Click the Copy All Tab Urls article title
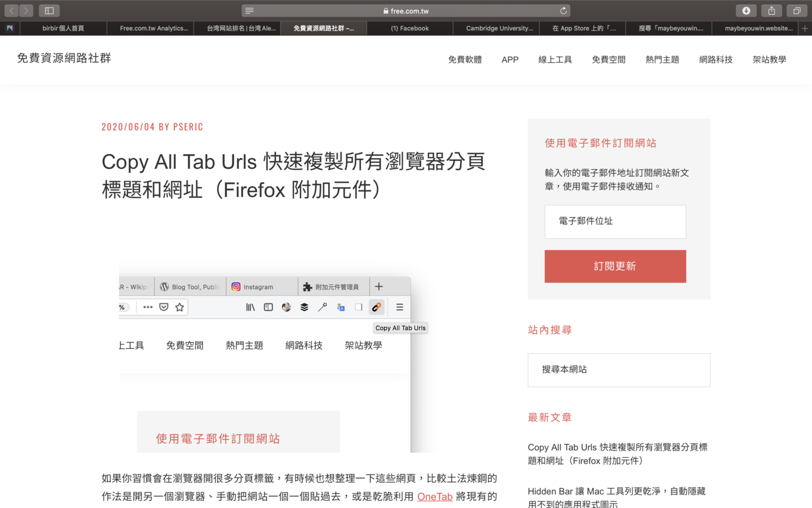 coord(293,176)
